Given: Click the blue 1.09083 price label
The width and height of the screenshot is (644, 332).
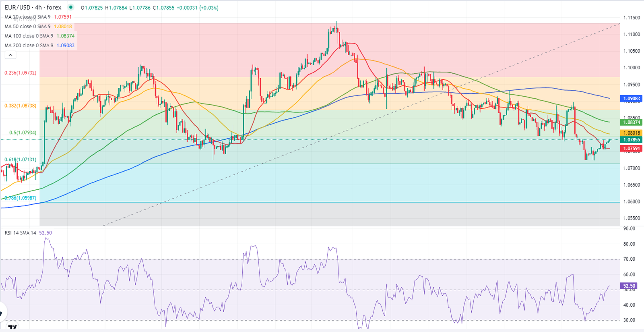Looking at the screenshot, I should [632, 99].
